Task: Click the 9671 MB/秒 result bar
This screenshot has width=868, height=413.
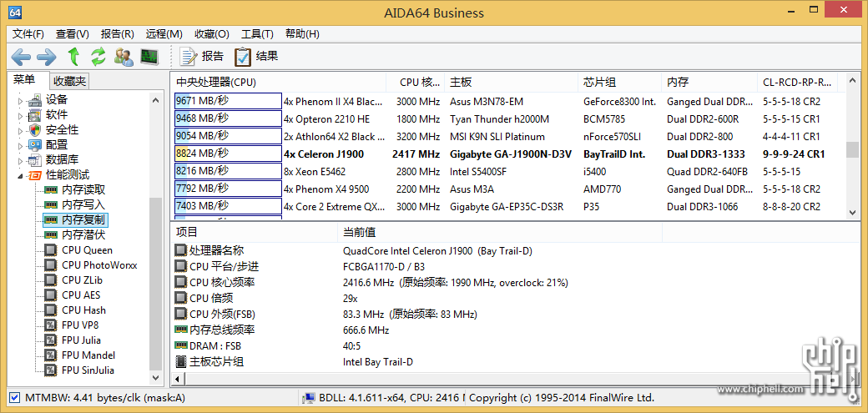Action: click(x=228, y=101)
